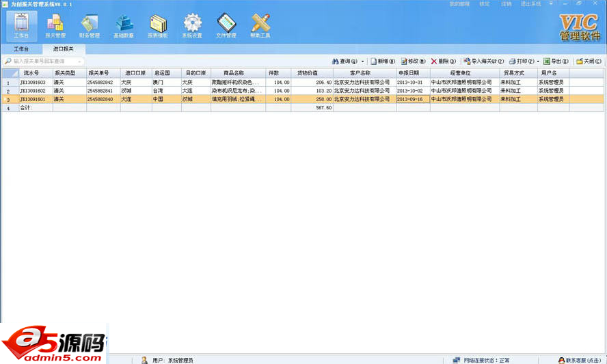The image size is (607, 364).
Task: Click the 贸易方式 column header
Action: pyautogui.click(x=518, y=73)
